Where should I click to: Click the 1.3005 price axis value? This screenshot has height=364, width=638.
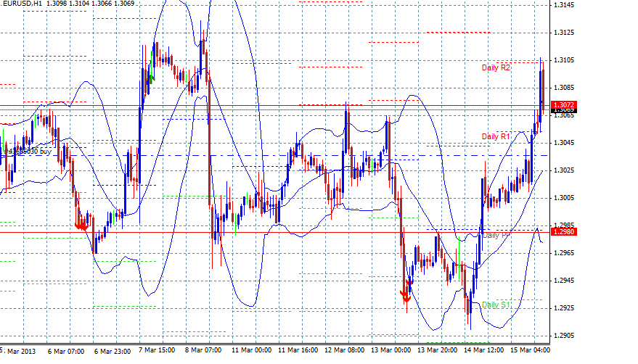point(564,198)
